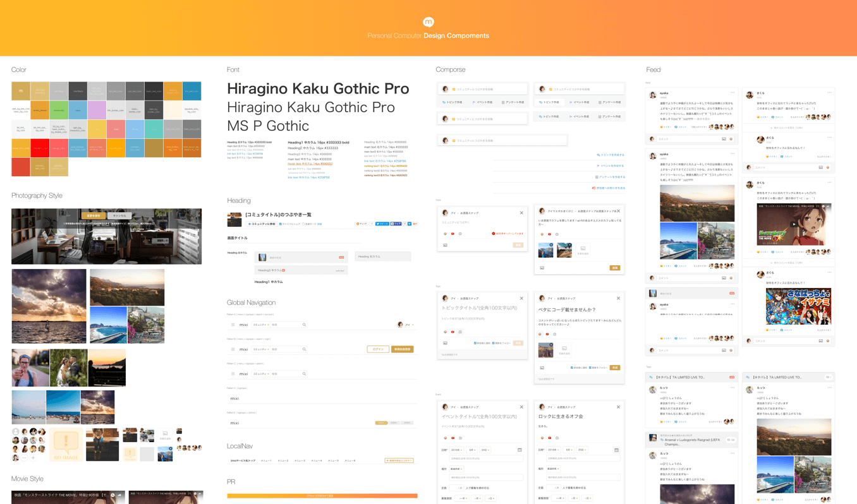Select メニュー3 in the LocalNav bar

coord(300,460)
